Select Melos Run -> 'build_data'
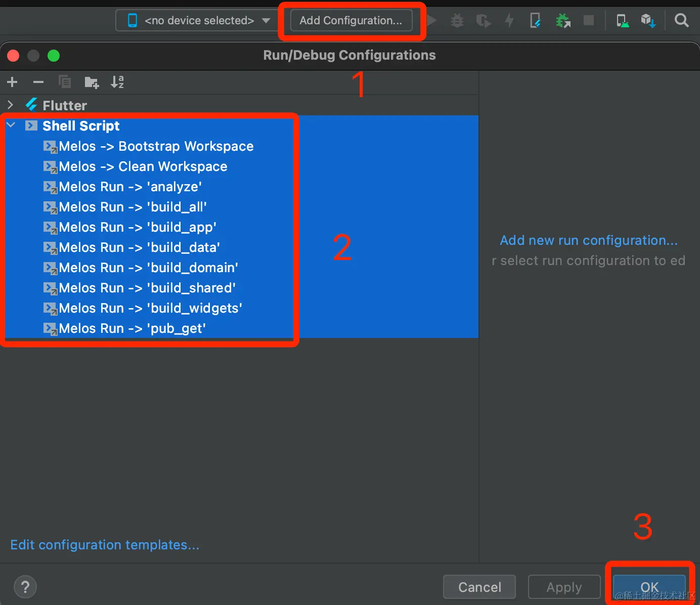The height and width of the screenshot is (605, 700). [140, 247]
